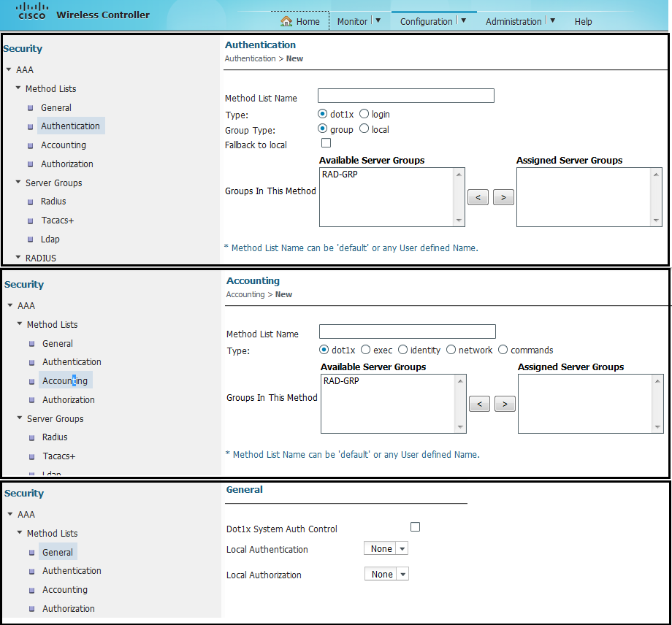Click the square icon beside highlighted Accounting item

pyautogui.click(x=32, y=381)
